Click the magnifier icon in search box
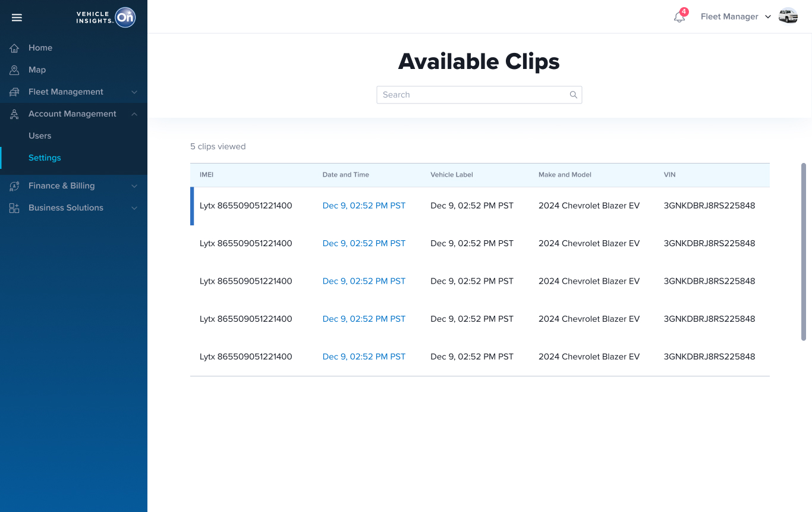 pos(574,95)
